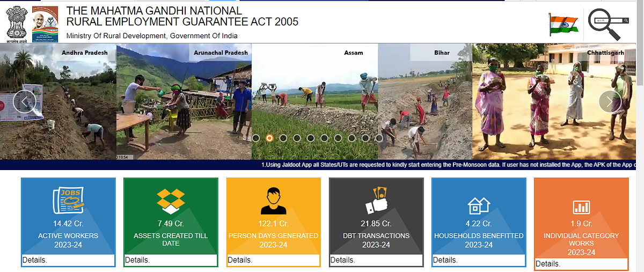Click the Active Workers jobs newspaper icon
644x272 pixels.
point(68,201)
